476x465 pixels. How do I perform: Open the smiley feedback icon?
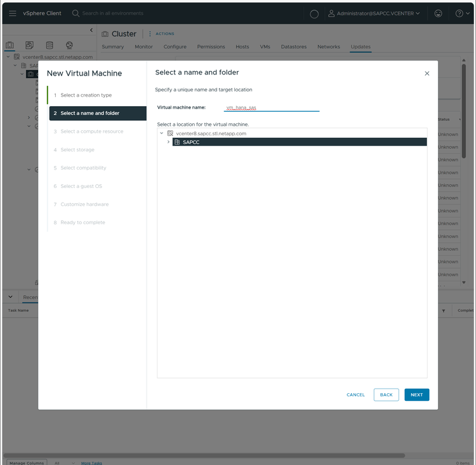point(438,13)
